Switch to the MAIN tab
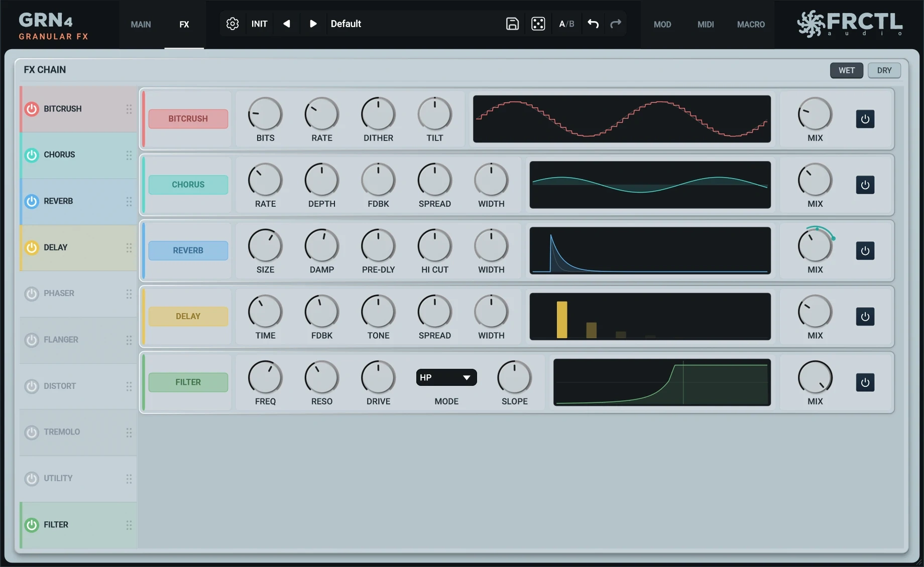Viewport: 924px width, 567px height. (x=141, y=24)
